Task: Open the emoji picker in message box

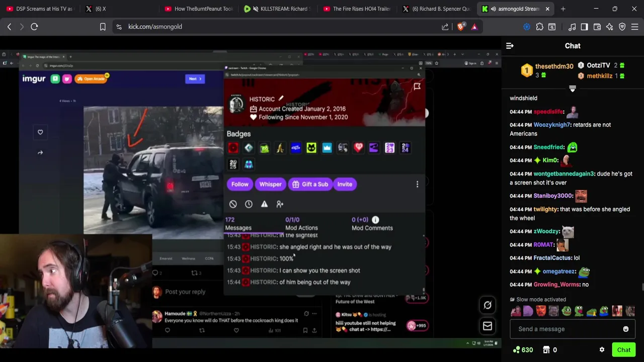Action: click(x=626, y=329)
